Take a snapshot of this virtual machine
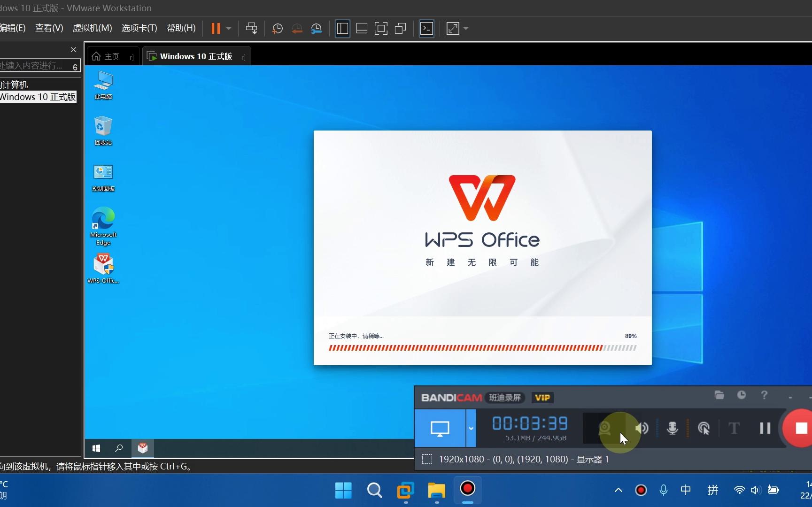812x507 pixels. point(277,29)
